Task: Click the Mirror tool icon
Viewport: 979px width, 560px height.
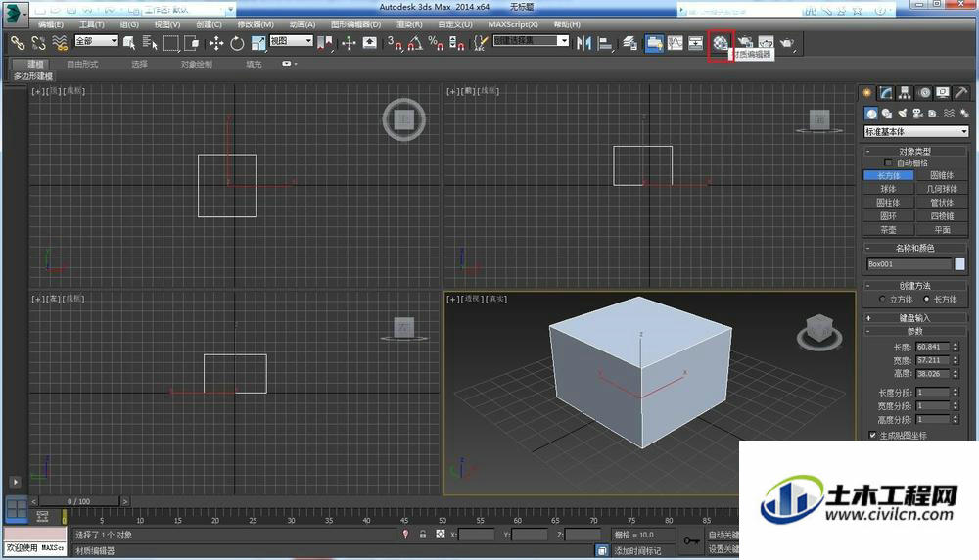Action: 583,43
